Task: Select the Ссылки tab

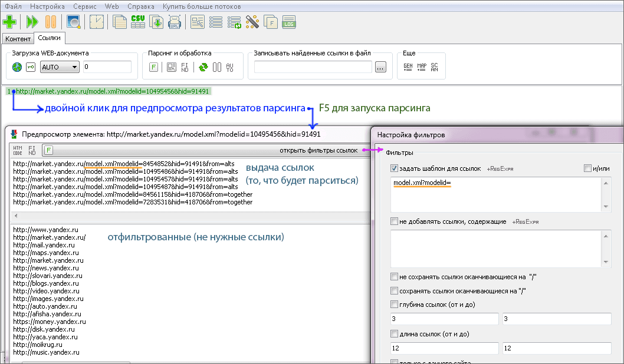Action: 50,38
